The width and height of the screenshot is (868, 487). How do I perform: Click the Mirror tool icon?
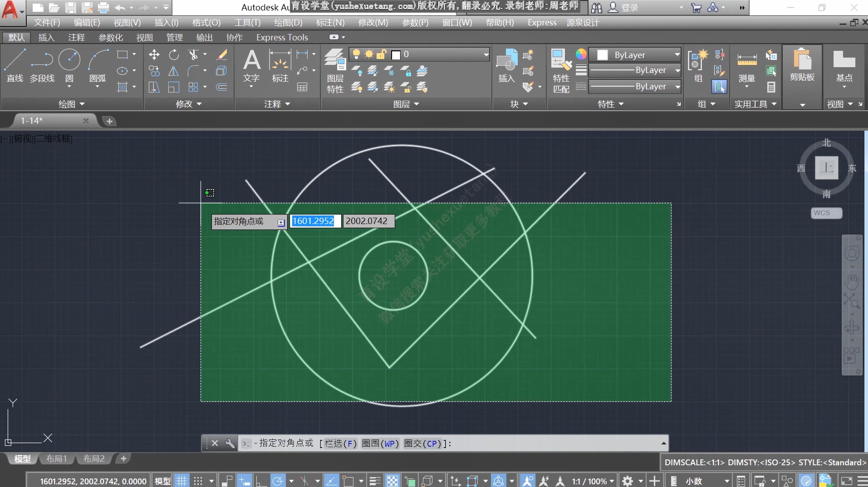click(174, 71)
